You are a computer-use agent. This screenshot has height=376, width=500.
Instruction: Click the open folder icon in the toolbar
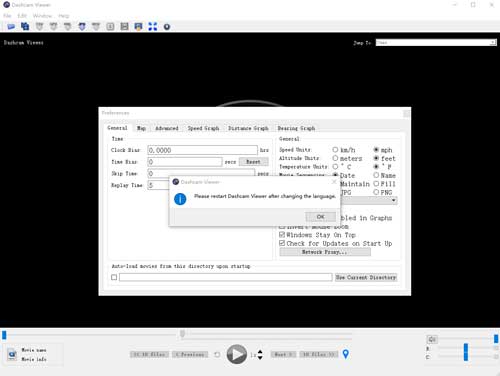click(11, 26)
